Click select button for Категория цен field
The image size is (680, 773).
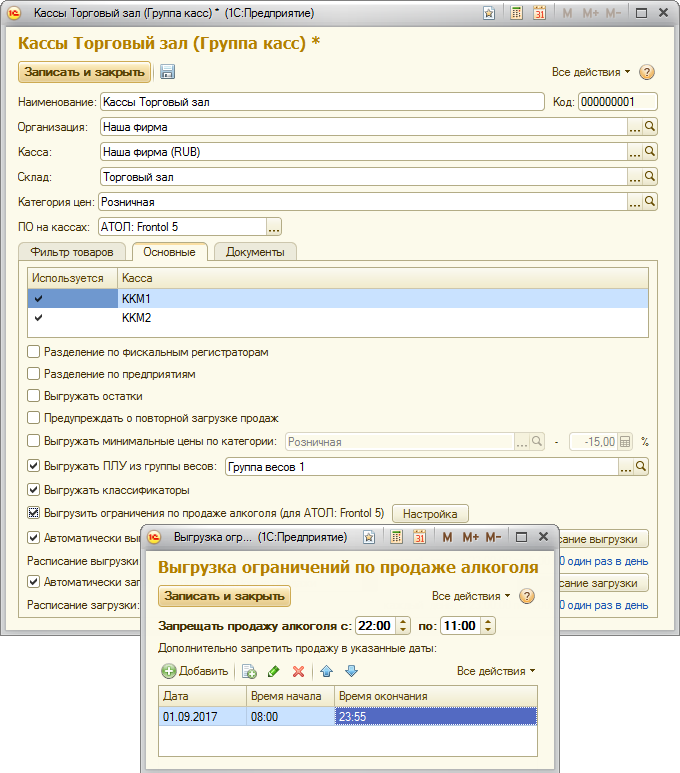click(635, 202)
